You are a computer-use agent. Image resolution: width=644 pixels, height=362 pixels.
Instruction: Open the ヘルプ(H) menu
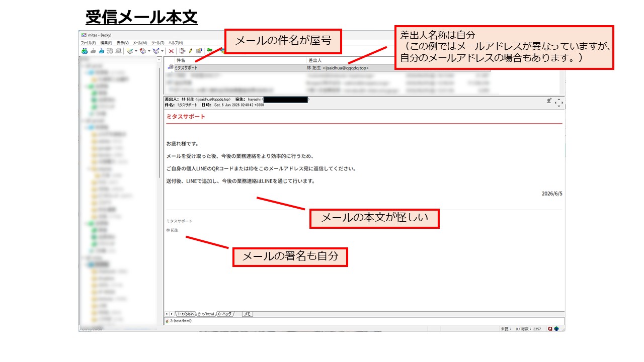(176, 43)
